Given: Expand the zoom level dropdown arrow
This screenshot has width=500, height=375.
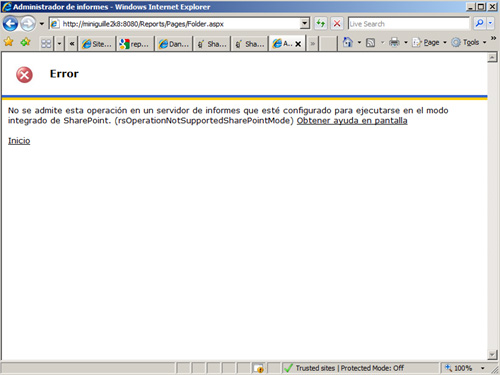Looking at the screenshot, I should (x=482, y=368).
